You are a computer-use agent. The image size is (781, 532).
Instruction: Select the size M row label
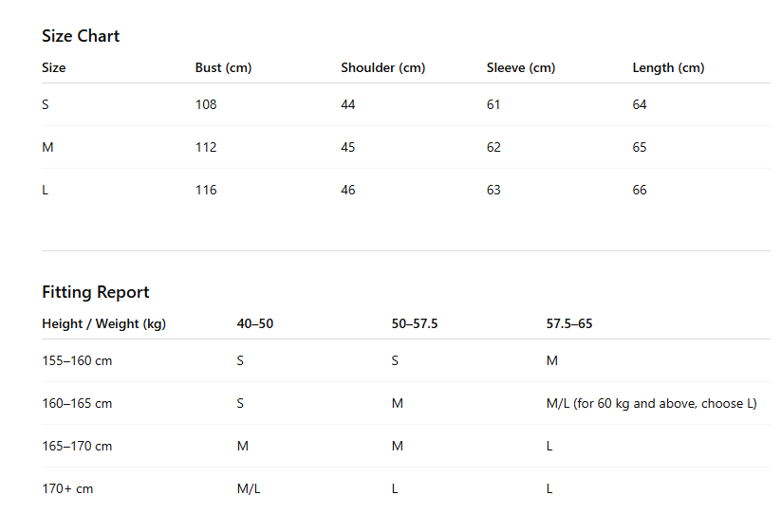(x=47, y=147)
